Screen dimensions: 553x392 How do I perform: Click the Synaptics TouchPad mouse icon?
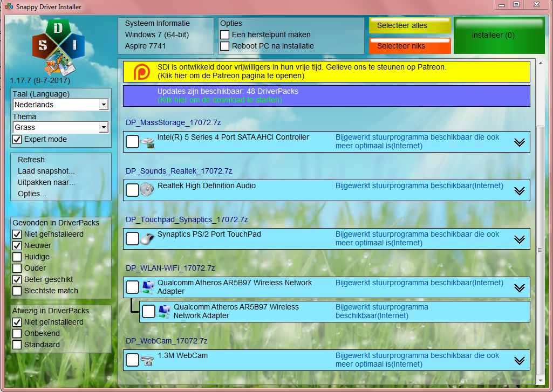pyautogui.click(x=147, y=239)
